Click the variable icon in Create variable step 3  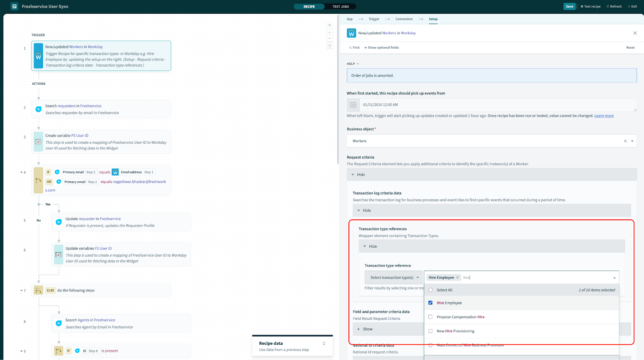click(38, 142)
